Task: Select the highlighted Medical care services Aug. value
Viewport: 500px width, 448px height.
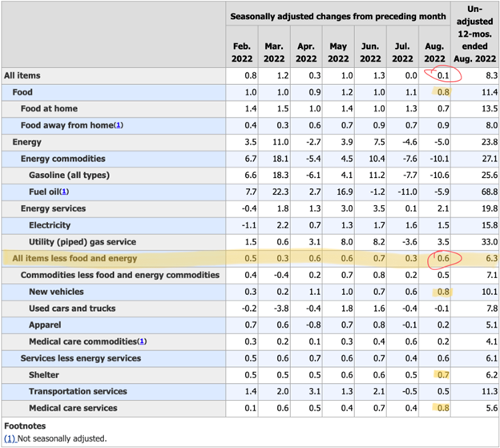Action: pyautogui.click(x=443, y=408)
